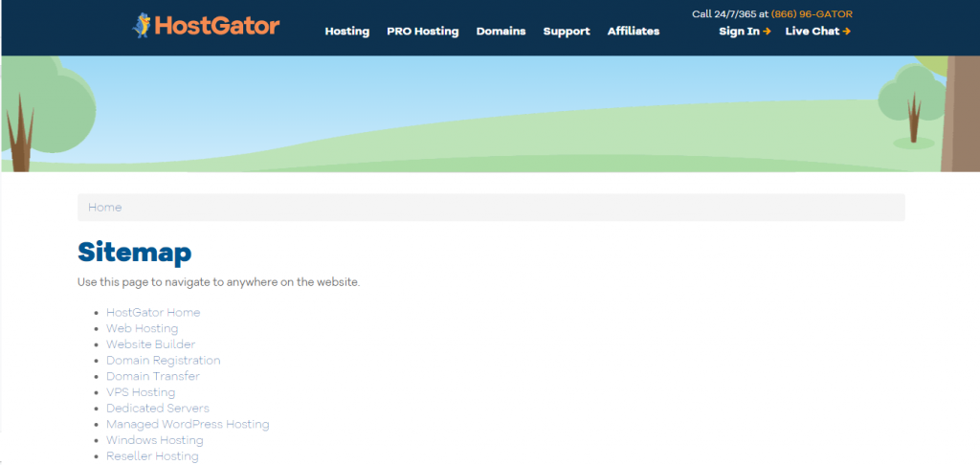Image resolution: width=980 pixels, height=465 pixels.
Task: Click the Sign In link
Action: tap(745, 32)
